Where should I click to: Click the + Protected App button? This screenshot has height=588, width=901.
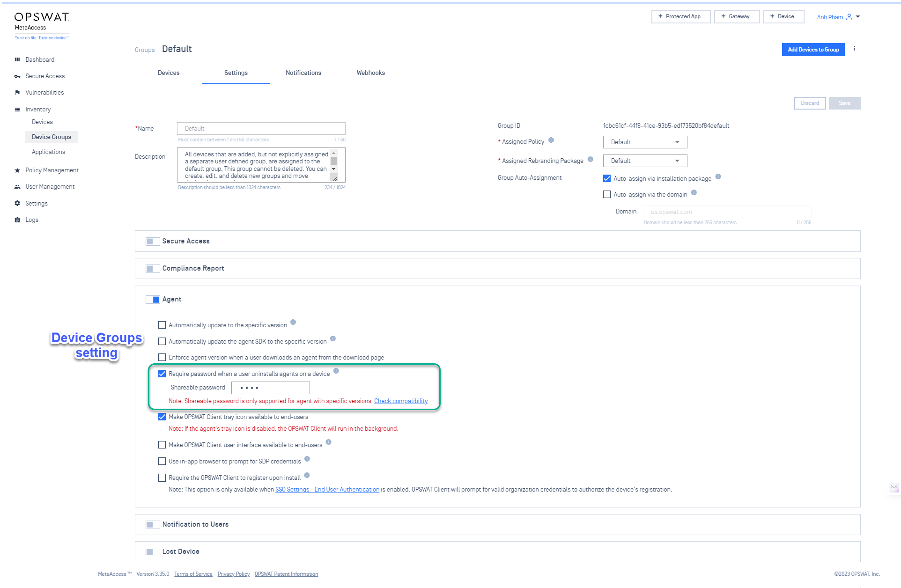coord(680,16)
